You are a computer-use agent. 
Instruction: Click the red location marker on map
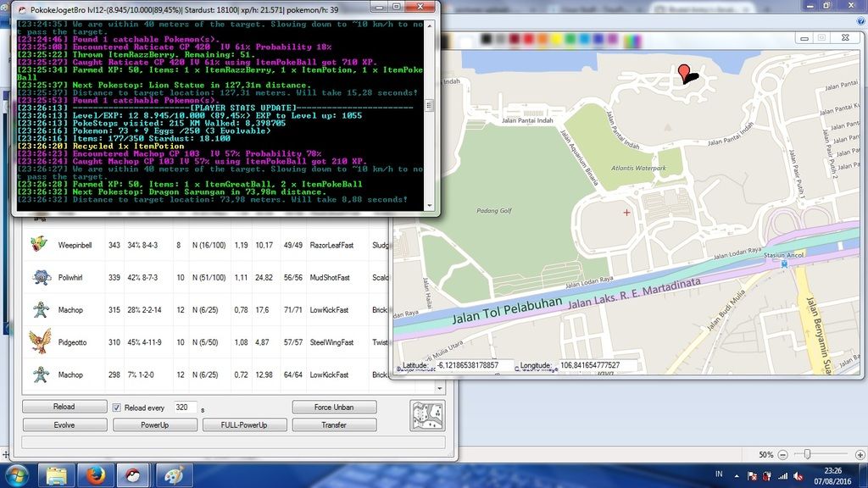tap(684, 72)
